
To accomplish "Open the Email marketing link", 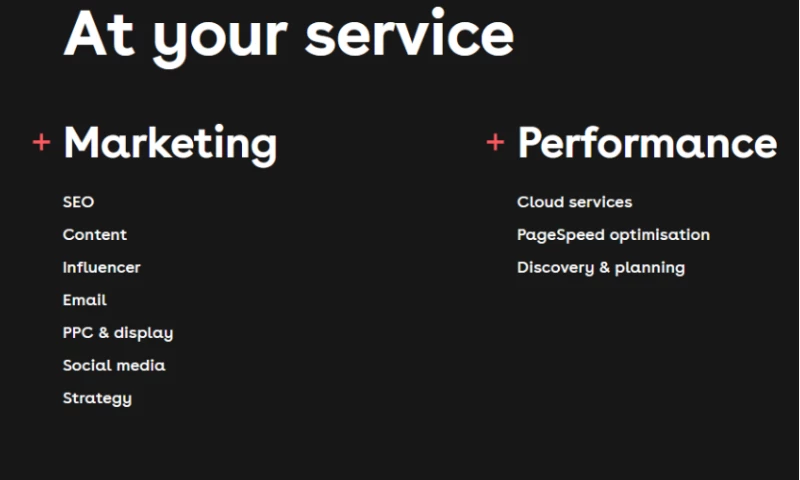I will (x=84, y=300).
